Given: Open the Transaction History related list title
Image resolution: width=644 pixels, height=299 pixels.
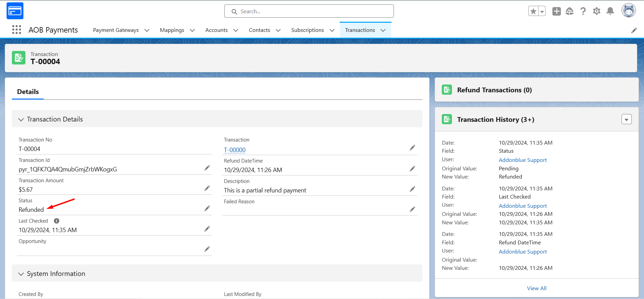Looking at the screenshot, I should click(495, 119).
